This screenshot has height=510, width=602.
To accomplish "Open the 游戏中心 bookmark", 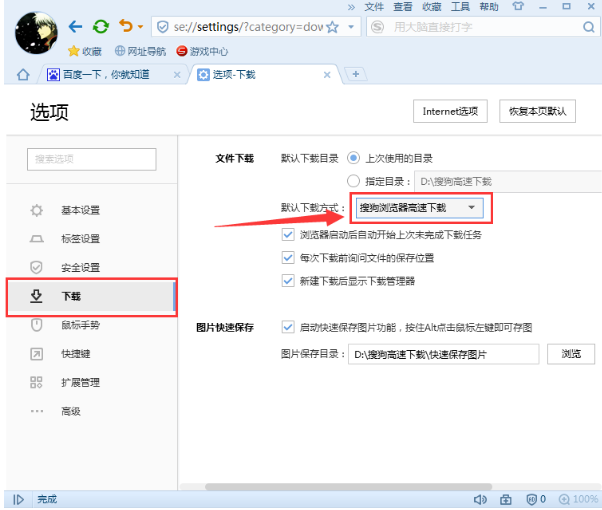I will coord(202,51).
